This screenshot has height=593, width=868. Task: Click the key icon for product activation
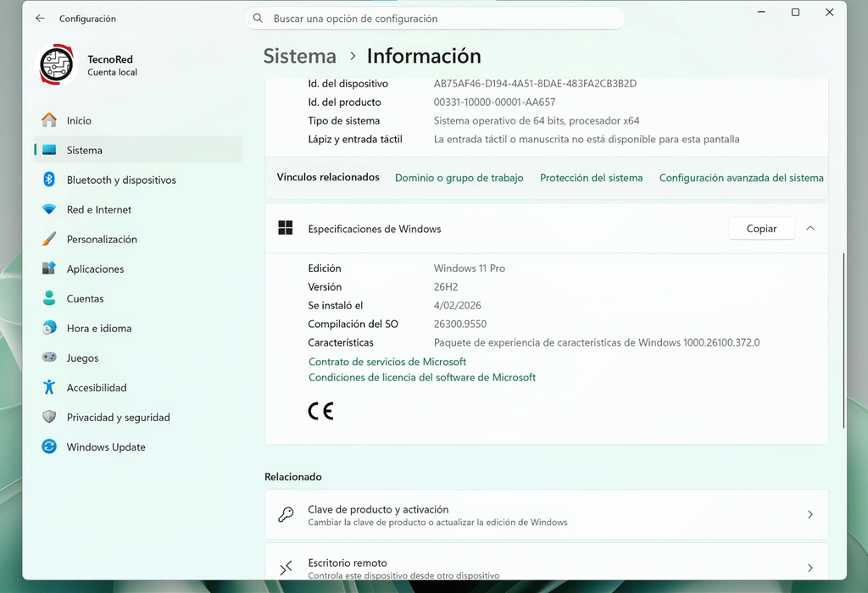tap(286, 514)
